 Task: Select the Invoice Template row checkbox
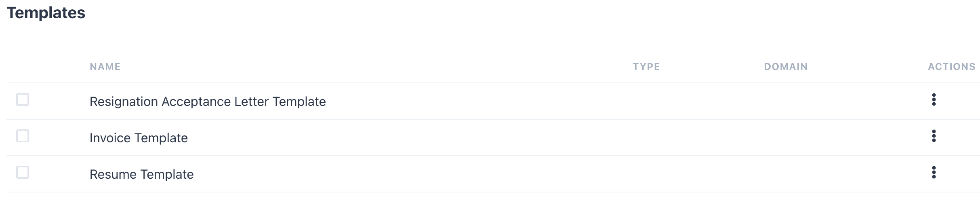(23, 136)
